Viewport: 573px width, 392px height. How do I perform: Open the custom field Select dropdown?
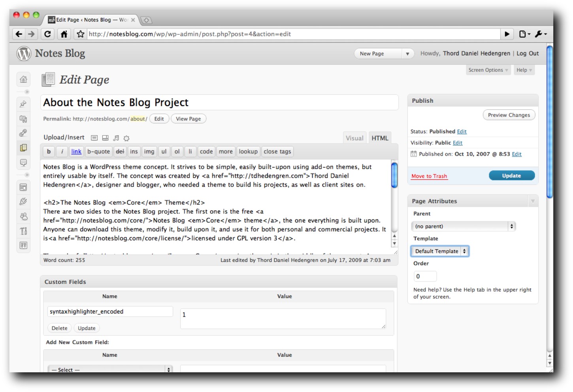[110, 369]
